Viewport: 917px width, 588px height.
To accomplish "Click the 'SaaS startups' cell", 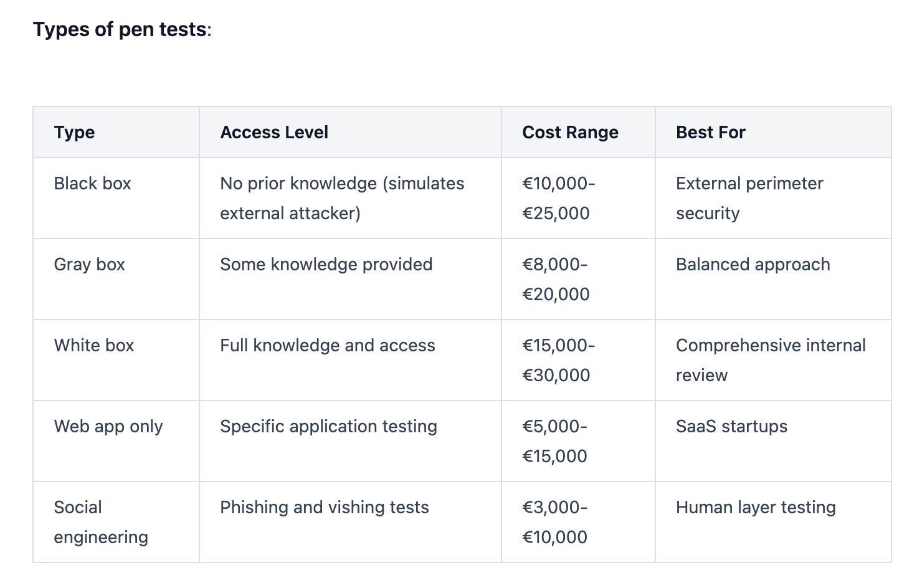I will [731, 427].
